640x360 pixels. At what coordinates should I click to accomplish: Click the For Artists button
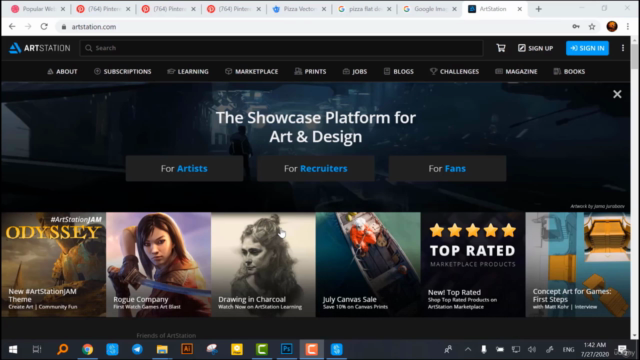[184, 168]
